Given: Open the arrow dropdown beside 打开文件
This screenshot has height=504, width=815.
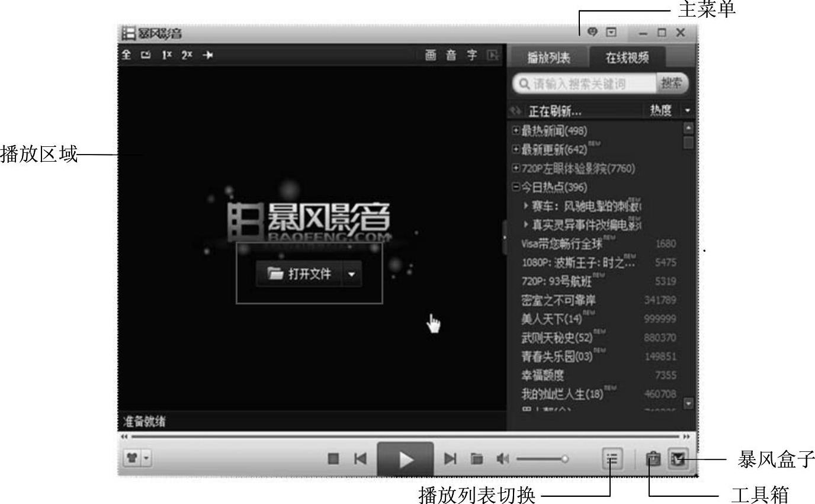Looking at the screenshot, I should point(352,274).
